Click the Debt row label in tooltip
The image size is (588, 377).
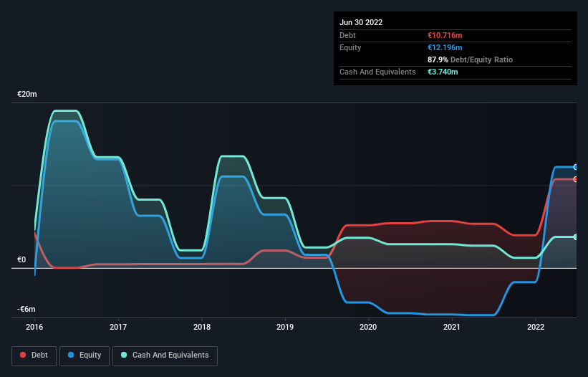point(347,35)
